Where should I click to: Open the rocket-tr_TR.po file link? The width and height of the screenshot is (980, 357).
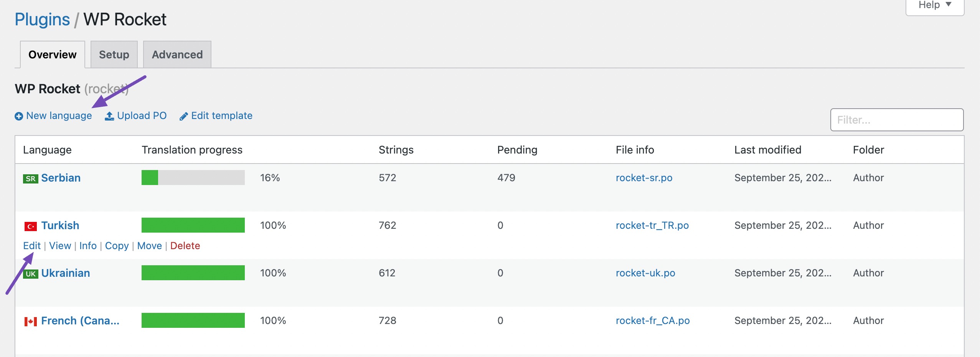tap(652, 225)
